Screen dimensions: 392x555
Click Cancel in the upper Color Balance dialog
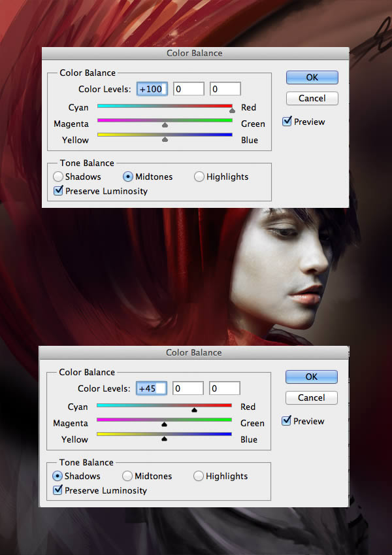(x=312, y=98)
